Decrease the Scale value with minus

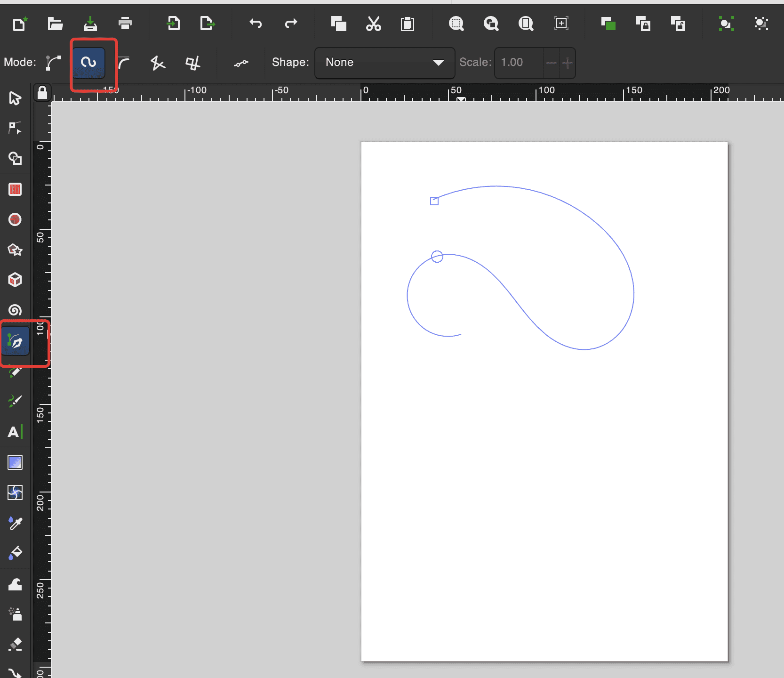[x=552, y=63]
